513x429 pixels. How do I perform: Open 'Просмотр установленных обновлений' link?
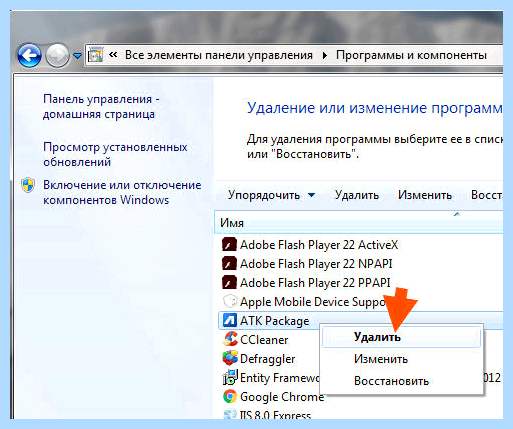click(115, 154)
